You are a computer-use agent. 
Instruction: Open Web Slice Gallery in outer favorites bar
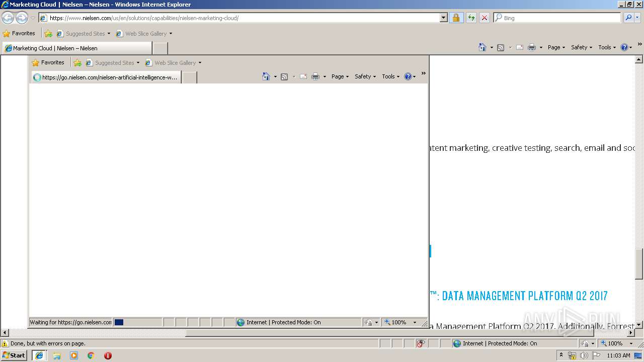click(144, 34)
